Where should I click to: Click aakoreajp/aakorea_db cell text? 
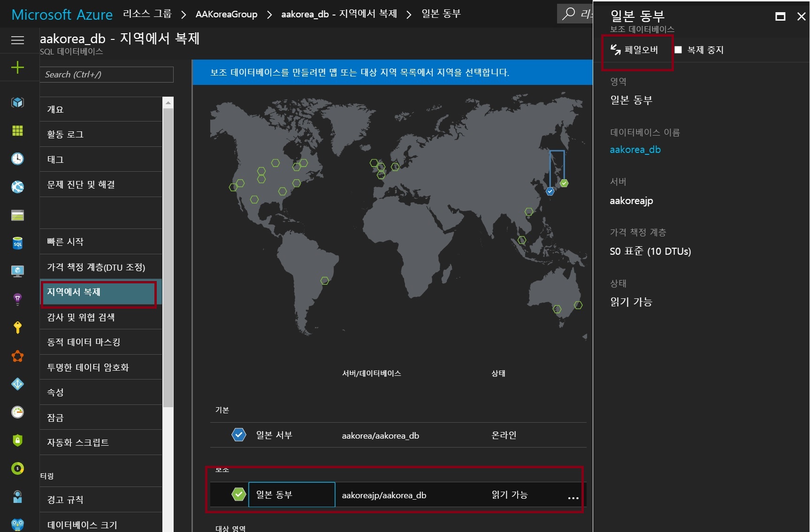click(x=384, y=495)
